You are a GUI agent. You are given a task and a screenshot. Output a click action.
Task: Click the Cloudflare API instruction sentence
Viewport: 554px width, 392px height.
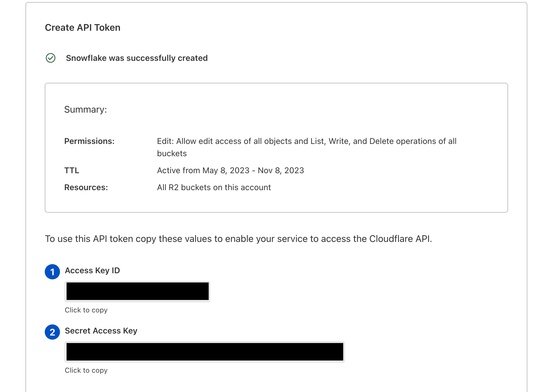[x=238, y=239]
